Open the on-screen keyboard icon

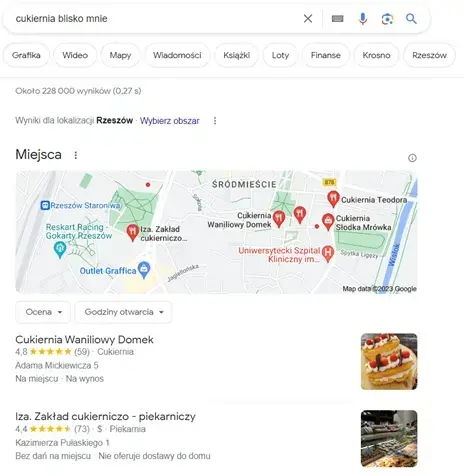337,19
